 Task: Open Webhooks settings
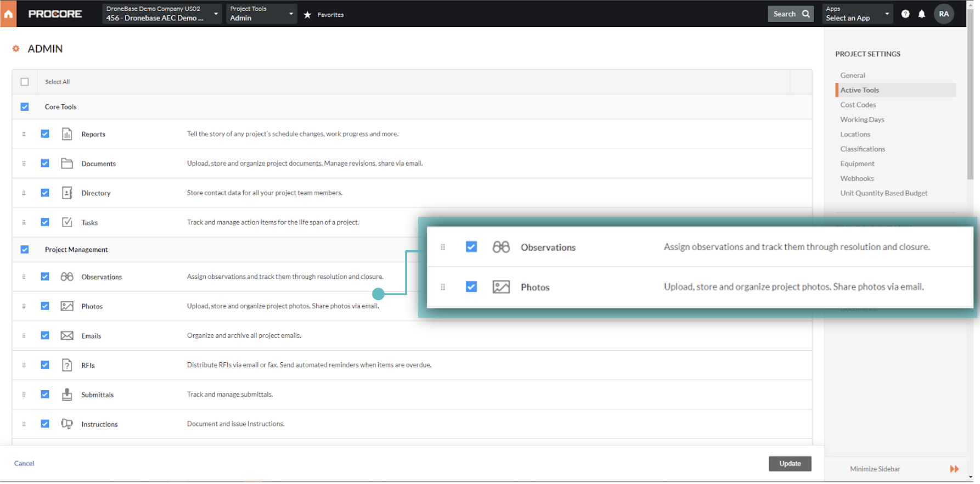857,178
